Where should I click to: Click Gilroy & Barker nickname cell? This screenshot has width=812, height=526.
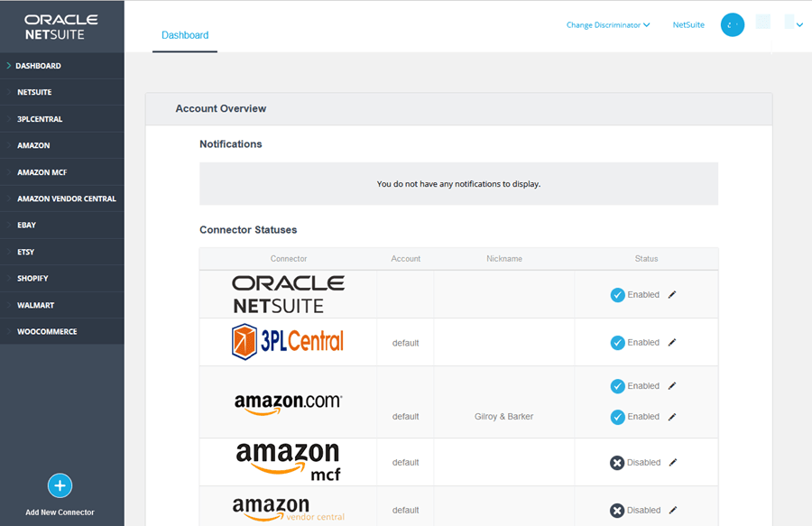point(503,416)
